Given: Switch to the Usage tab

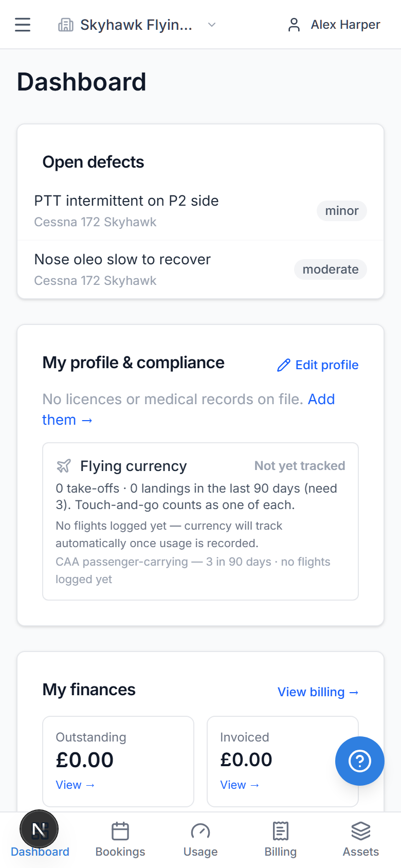Looking at the screenshot, I should pos(200,840).
